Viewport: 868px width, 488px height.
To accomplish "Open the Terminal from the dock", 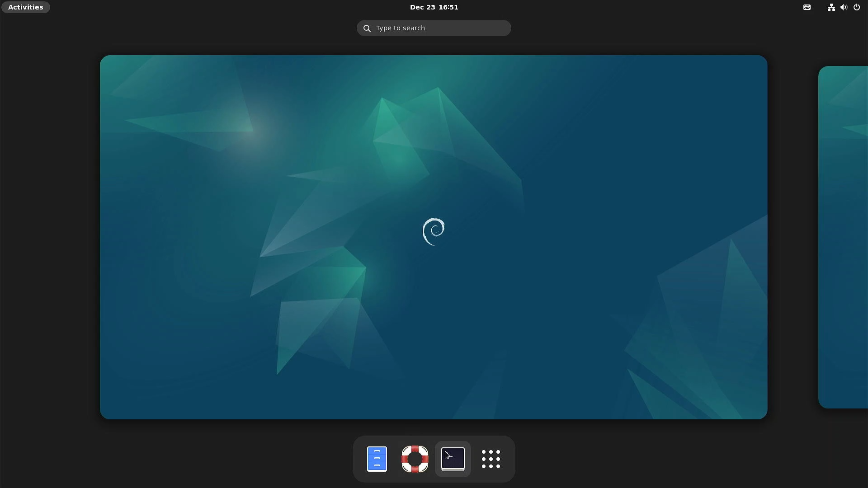I will tap(453, 459).
